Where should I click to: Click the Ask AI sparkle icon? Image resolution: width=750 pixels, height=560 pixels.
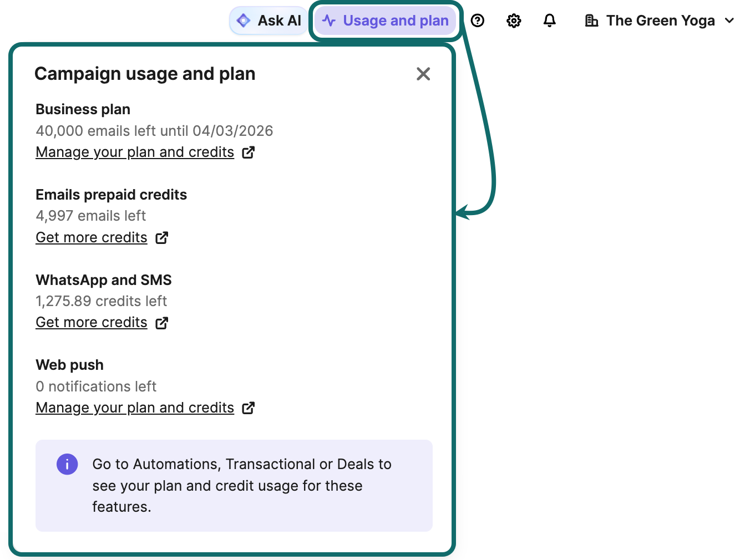pos(243,20)
